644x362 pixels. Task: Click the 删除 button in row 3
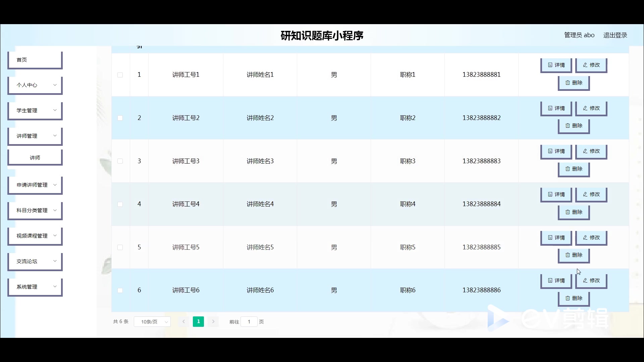(x=574, y=169)
